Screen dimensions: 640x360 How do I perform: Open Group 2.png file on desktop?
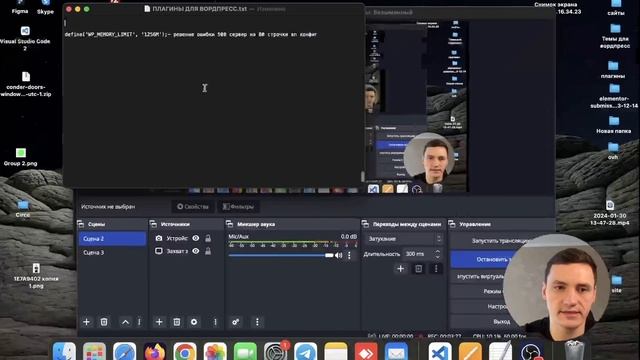coord(20,157)
